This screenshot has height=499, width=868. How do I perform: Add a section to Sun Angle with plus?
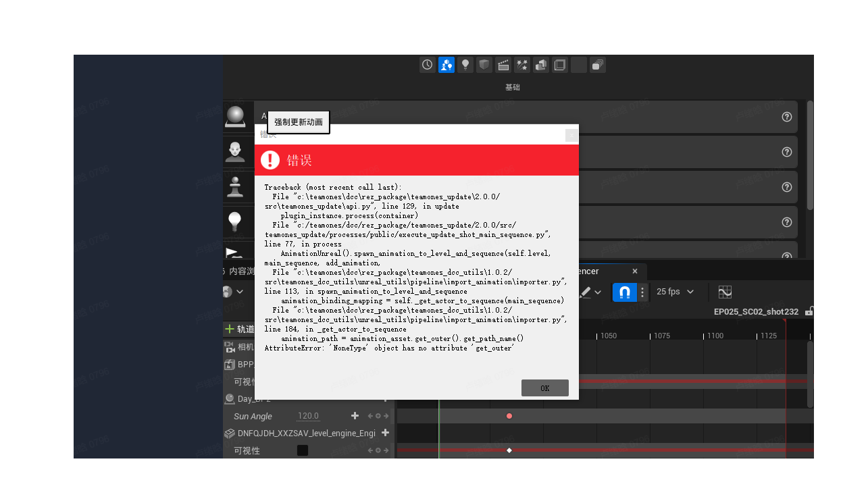(355, 416)
